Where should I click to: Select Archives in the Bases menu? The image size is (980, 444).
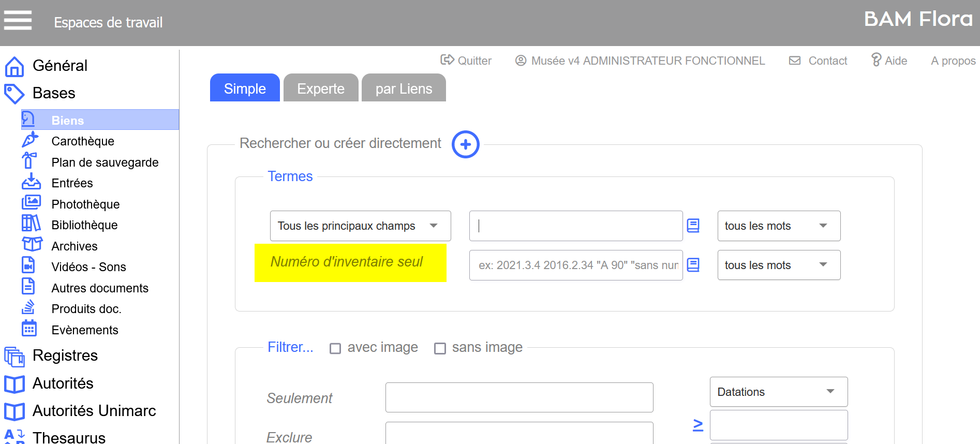[x=75, y=246]
